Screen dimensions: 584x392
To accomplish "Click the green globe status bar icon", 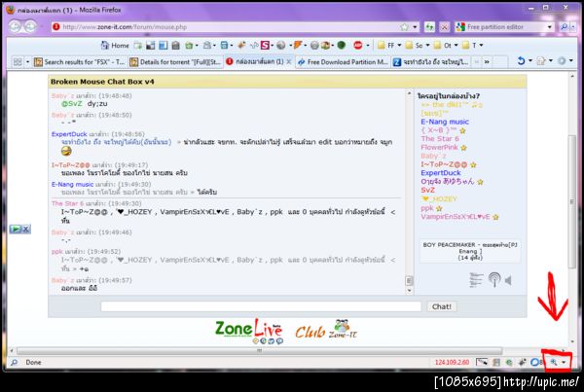I will pyautogui.click(x=508, y=362).
